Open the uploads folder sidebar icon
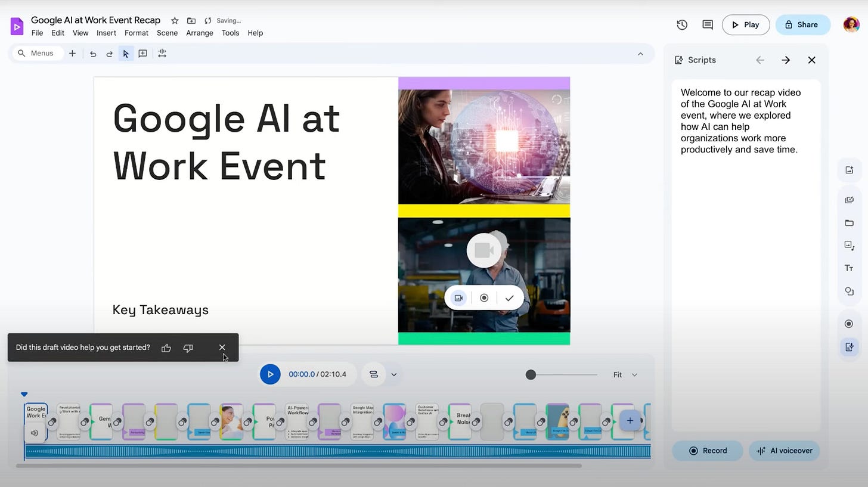The width and height of the screenshot is (868, 487). click(850, 223)
